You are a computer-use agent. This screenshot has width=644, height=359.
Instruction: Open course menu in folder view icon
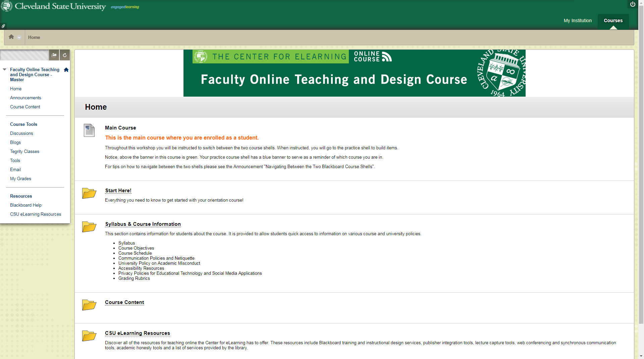click(x=54, y=55)
